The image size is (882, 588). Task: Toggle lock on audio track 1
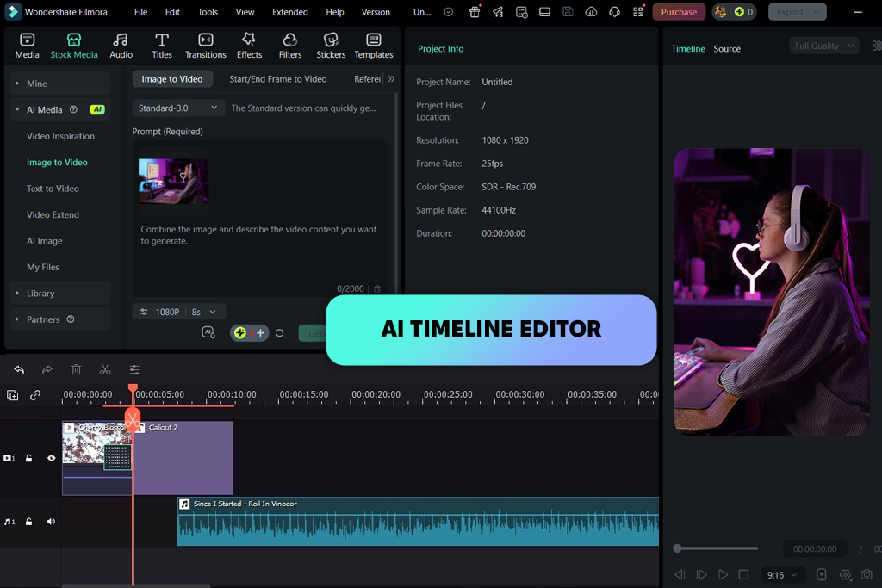pyautogui.click(x=28, y=522)
